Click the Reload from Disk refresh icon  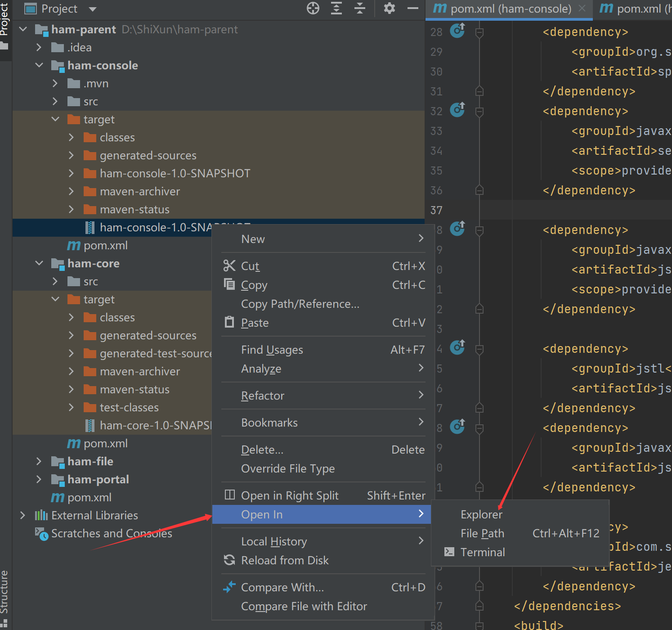(229, 560)
